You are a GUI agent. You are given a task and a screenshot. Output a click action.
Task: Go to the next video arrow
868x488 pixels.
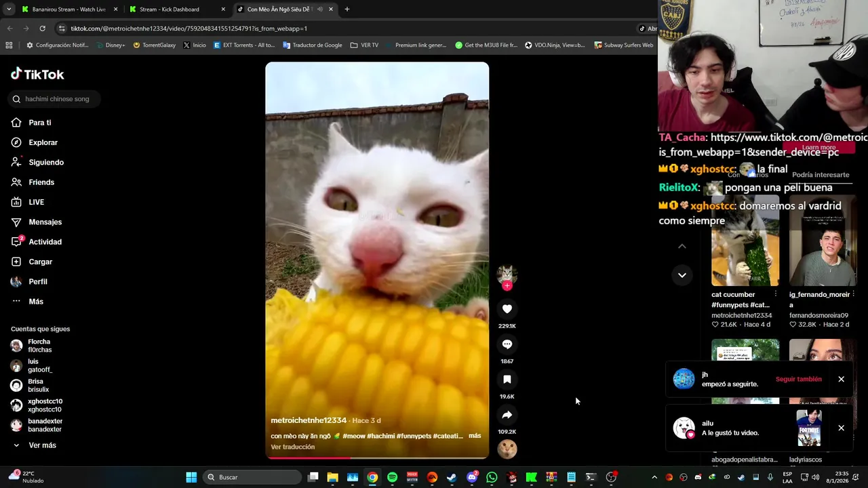coord(682,274)
